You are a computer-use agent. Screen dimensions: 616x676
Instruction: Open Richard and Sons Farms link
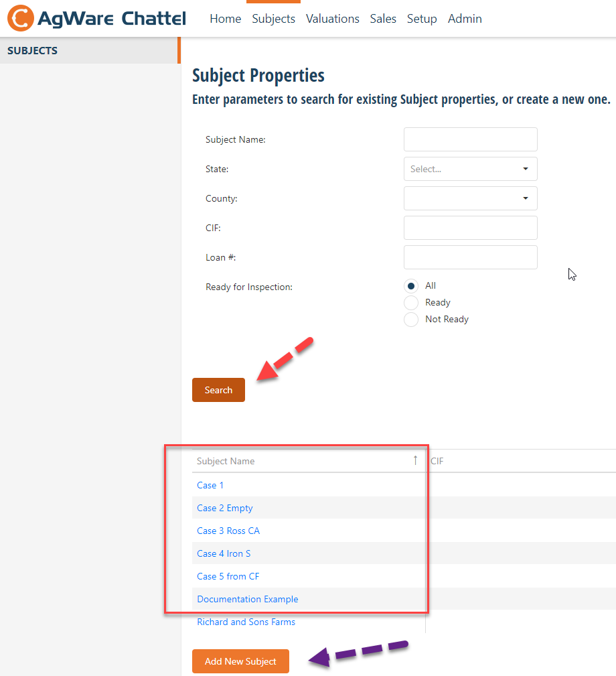[x=246, y=622]
